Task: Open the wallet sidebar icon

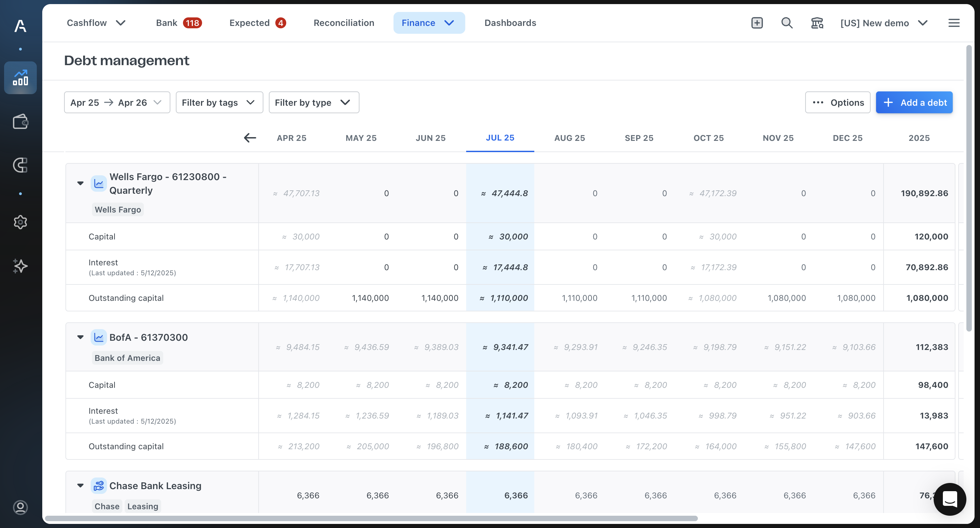Action: click(x=20, y=122)
